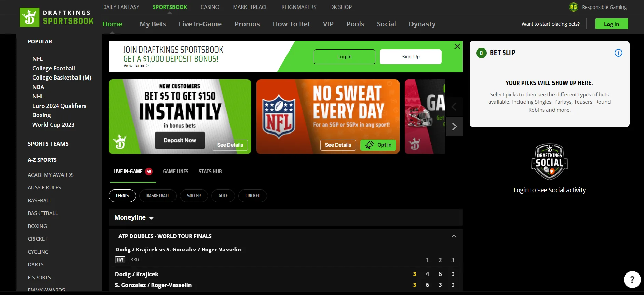Open NBA in Popular list
Image resolution: width=644 pixels, height=295 pixels.
click(x=38, y=87)
